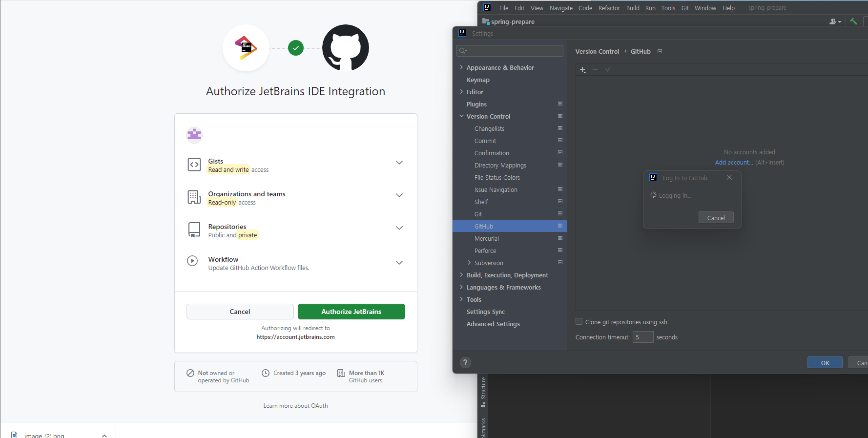Click the project settings icon beside Plugins

560,104
